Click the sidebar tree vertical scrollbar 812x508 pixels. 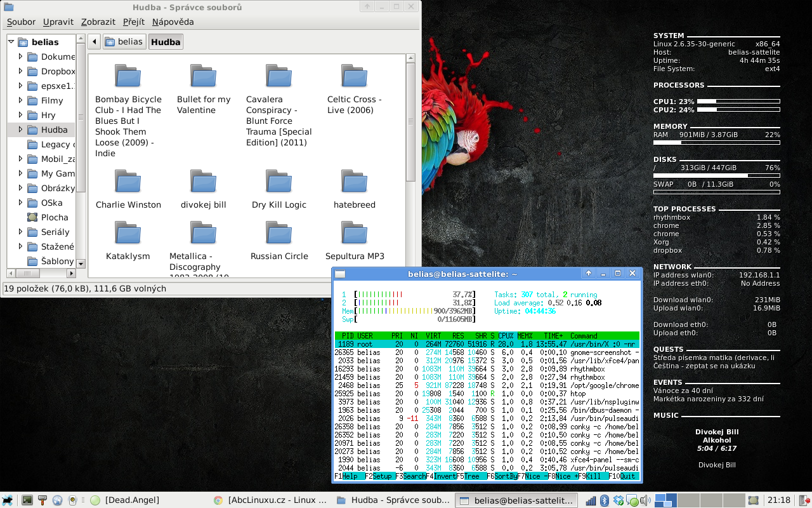click(81, 117)
